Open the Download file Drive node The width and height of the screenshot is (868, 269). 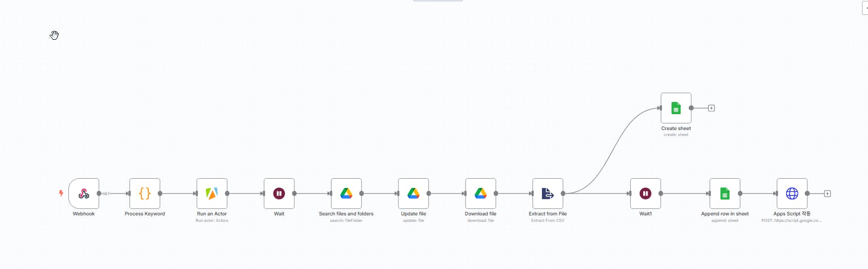coord(480,194)
